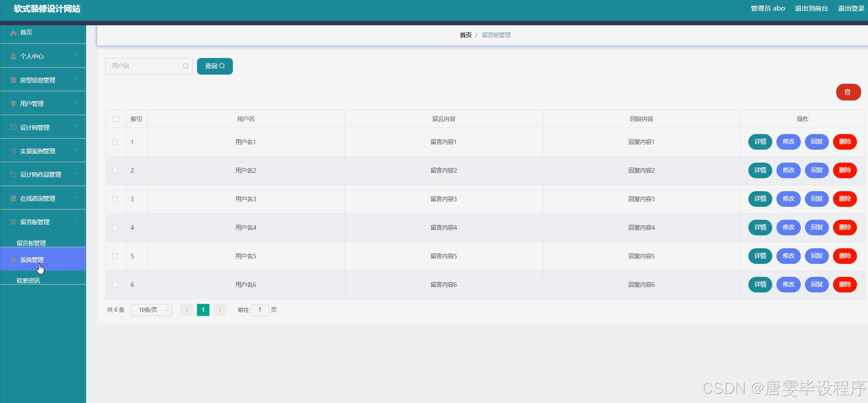The width and height of the screenshot is (868, 403).
Task: Check the checkbox for row 用户名6
Action: coord(115,285)
